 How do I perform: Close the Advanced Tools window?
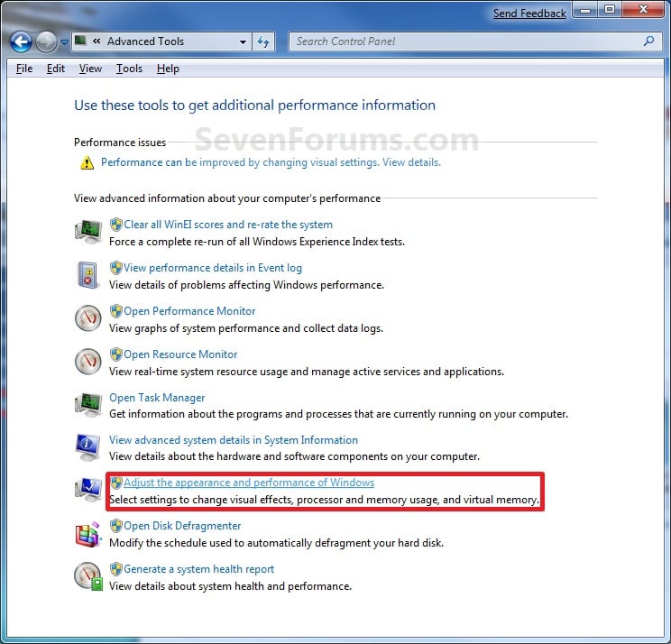coord(644,10)
